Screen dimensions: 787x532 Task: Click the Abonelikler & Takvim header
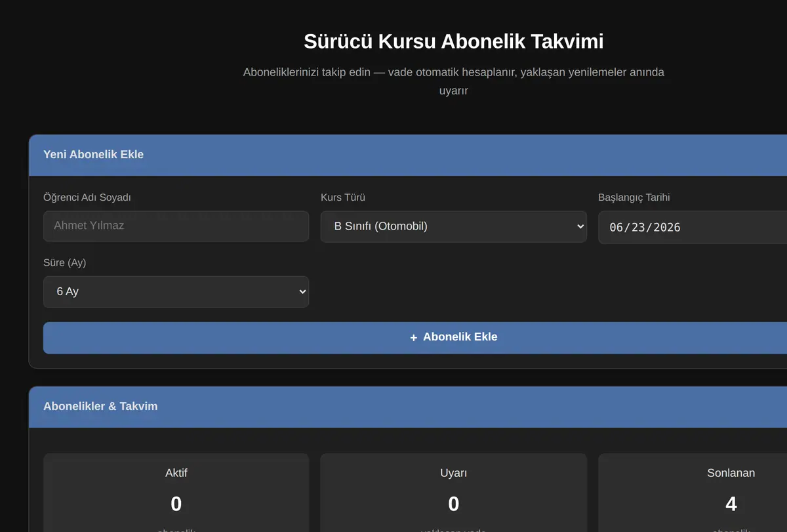(x=408, y=407)
